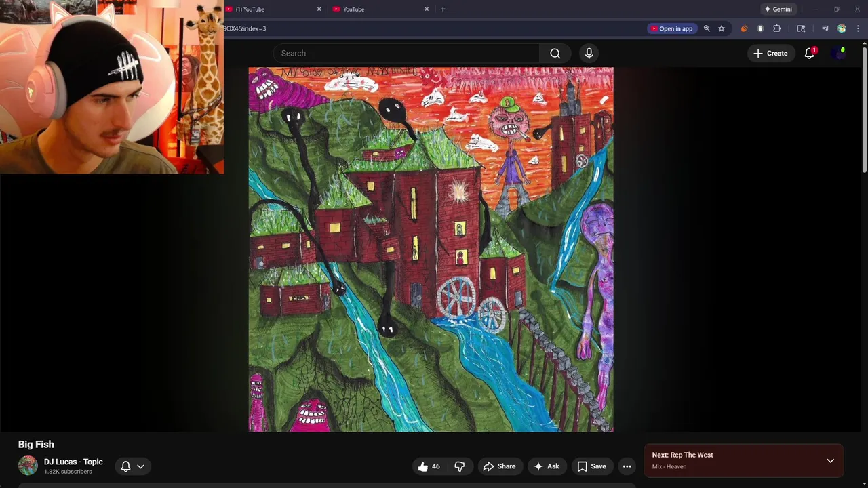Open the hand-shaped extension icon
This screenshot has height=488, width=868.
pyautogui.click(x=760, y=28)
